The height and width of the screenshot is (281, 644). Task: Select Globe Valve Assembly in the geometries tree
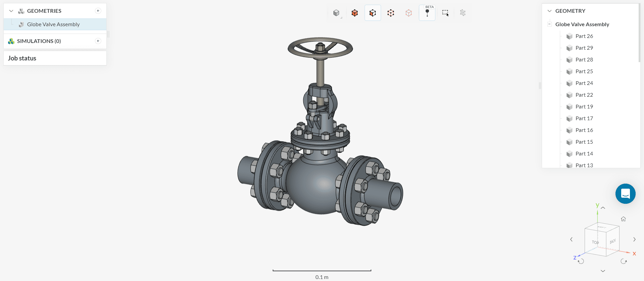53,25
